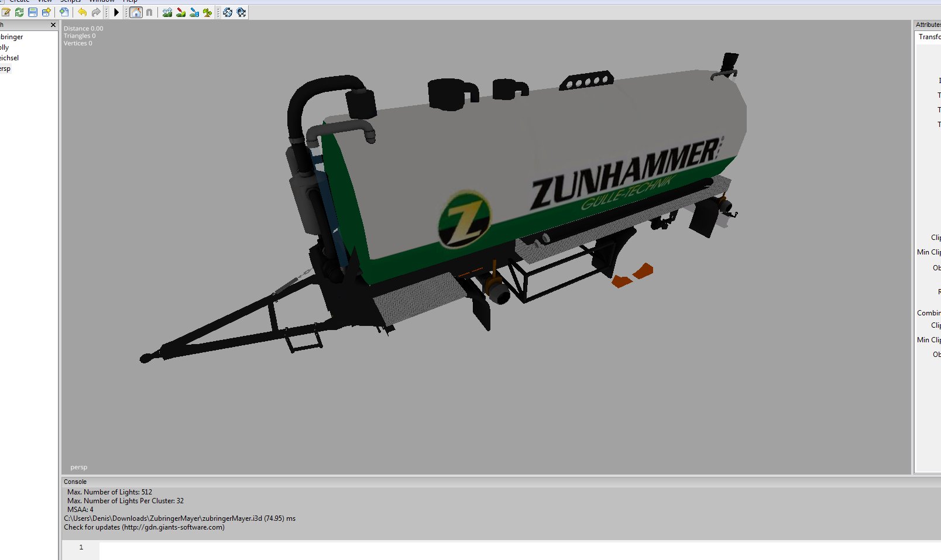Select the 'eichsel' node in the scenegraph
Viewport: 941px width, 560px height.
coord(9,58)
